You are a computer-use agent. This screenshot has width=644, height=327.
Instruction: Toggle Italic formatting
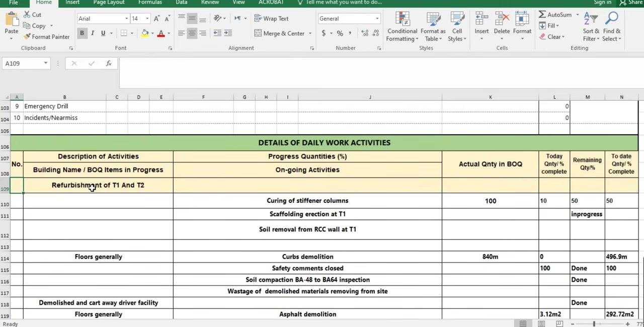coord(93,33)
